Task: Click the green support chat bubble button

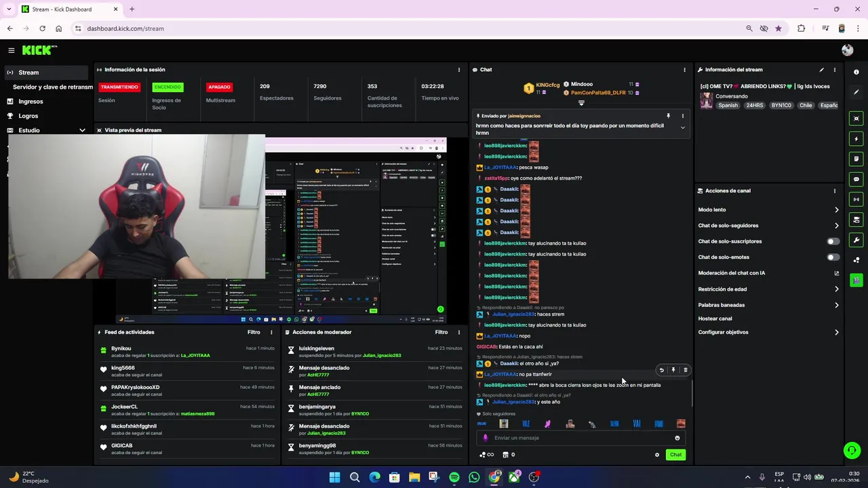Action: click(x=852, y=450)
